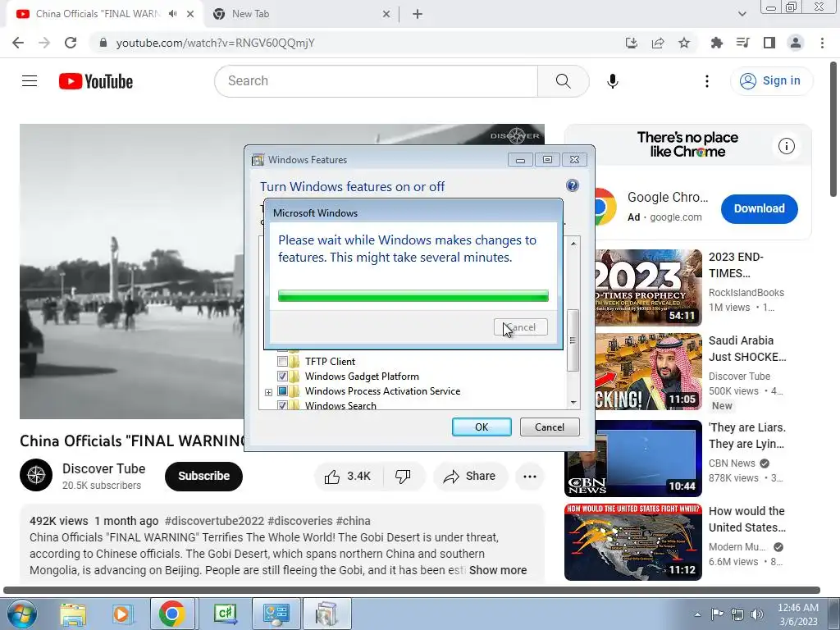Open the Windows Features help icon
The height and width of the screenshot is (630, 840).
(572, 185)
